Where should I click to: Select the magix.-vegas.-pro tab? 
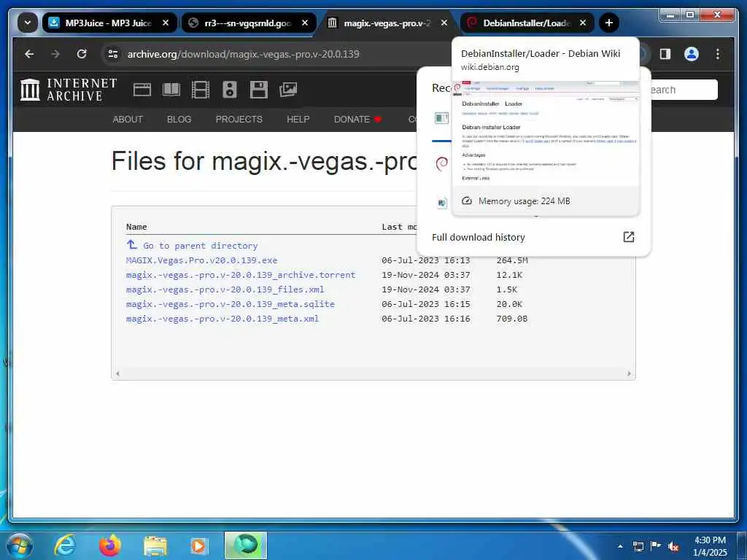click(387, 23)
